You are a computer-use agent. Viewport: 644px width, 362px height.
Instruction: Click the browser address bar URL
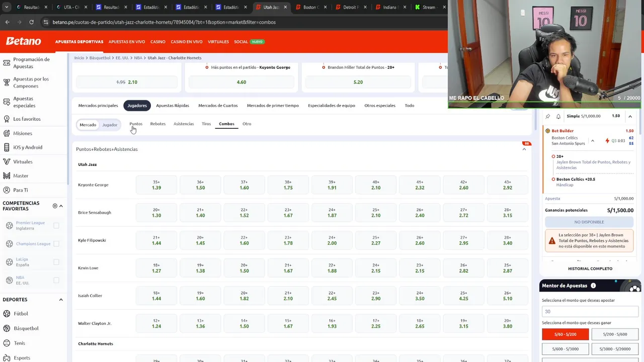[164, 22]
